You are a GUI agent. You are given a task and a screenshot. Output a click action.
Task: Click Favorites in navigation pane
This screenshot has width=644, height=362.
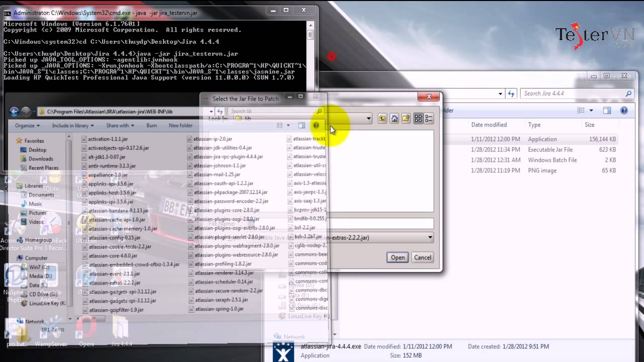[34, 141]
